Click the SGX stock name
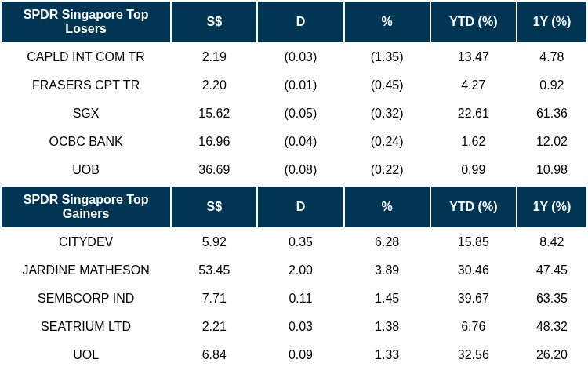588x370 pixels. (85, 113)
